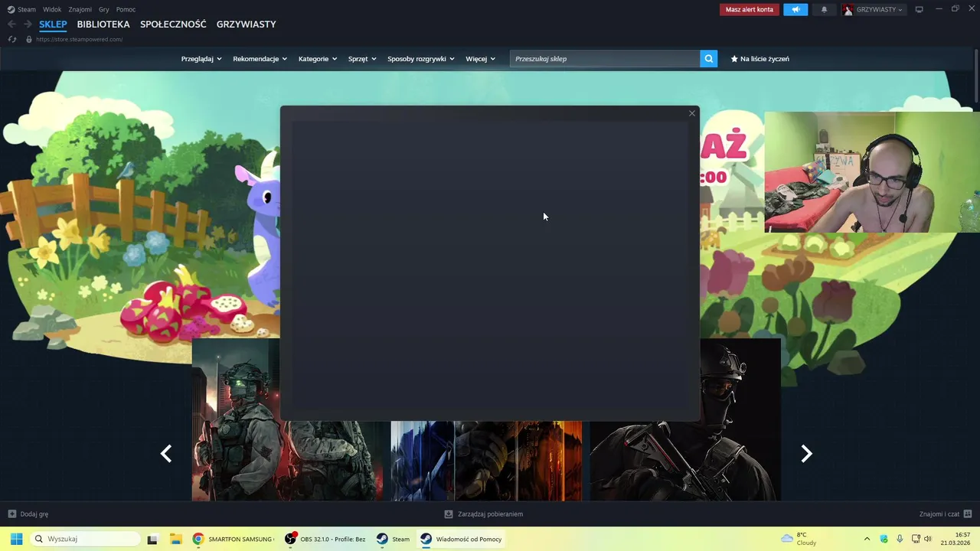
Task: Open the weather widget showing 8°C Cloudy
Action: tap(799, 539)
